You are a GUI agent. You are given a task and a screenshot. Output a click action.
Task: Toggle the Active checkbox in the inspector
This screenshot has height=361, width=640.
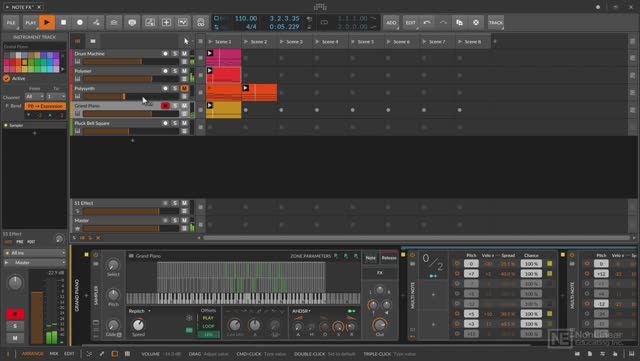click(7, 78)
